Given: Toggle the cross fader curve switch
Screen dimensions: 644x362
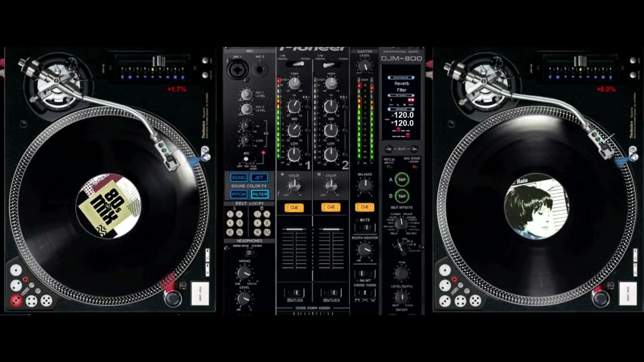Looking at the screenshot, I should click(364, 293).
